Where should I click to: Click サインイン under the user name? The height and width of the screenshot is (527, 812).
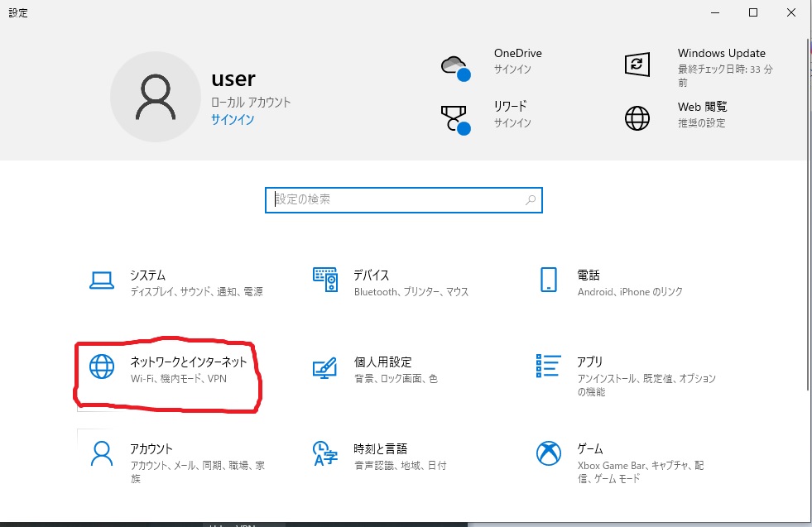[234, 121]
